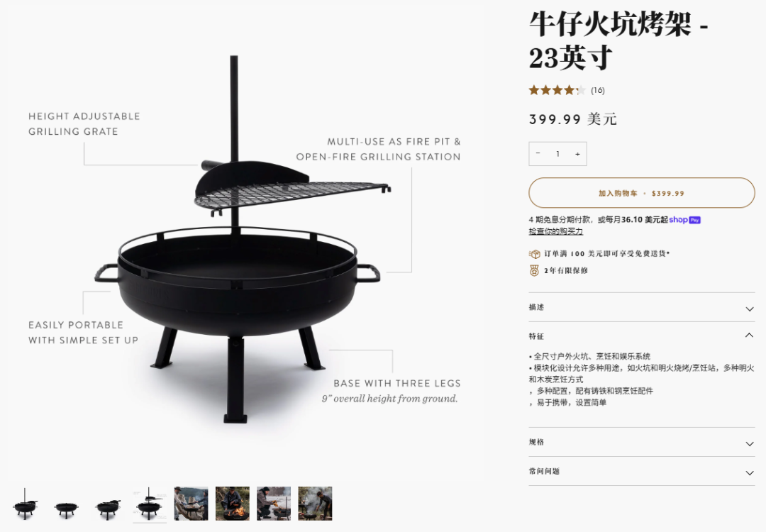Viewport: 766px width, 532px height.
Task: Click the Shop Pay logo
Action: (x=685, y=220)
